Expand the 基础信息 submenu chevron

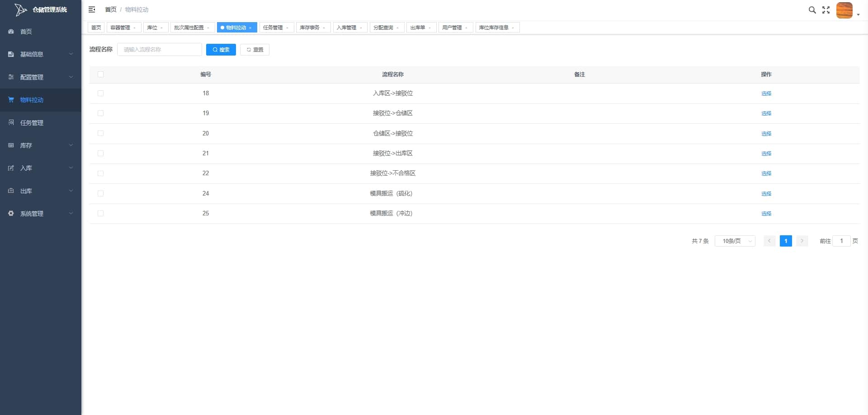click(x=71, y=54)
